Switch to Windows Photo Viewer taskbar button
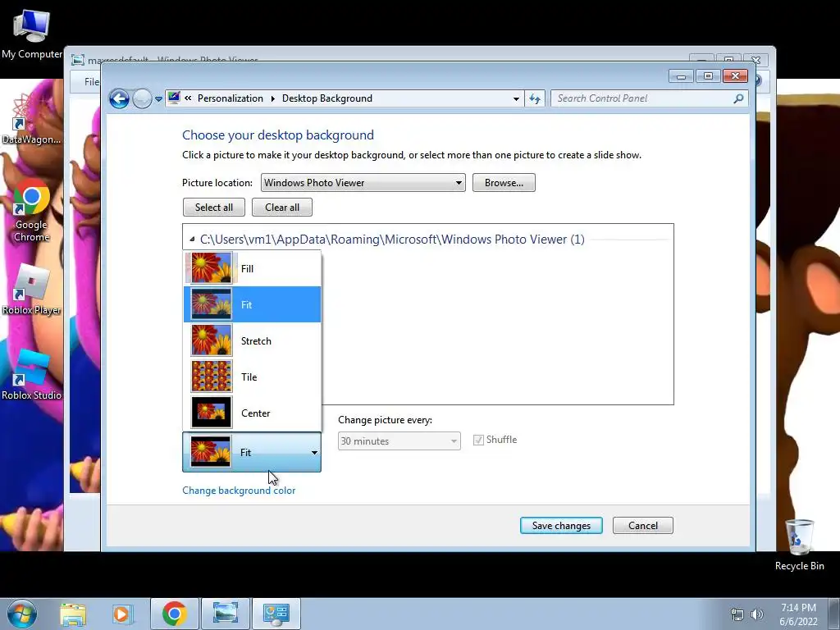 point(226,614)
